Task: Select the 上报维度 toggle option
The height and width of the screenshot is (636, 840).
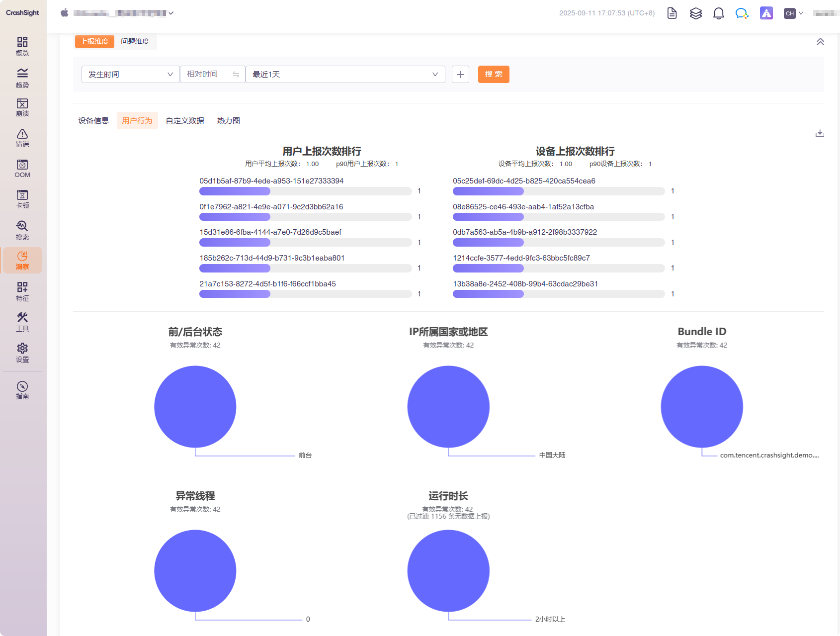Action: 94,41
